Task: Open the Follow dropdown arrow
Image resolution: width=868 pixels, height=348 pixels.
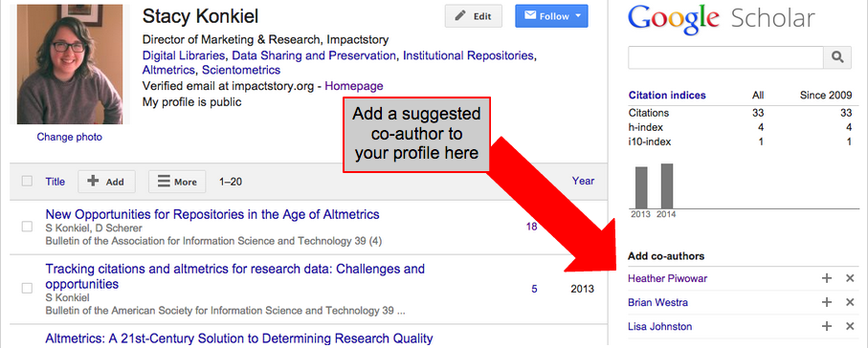Action: pos(578,16)
